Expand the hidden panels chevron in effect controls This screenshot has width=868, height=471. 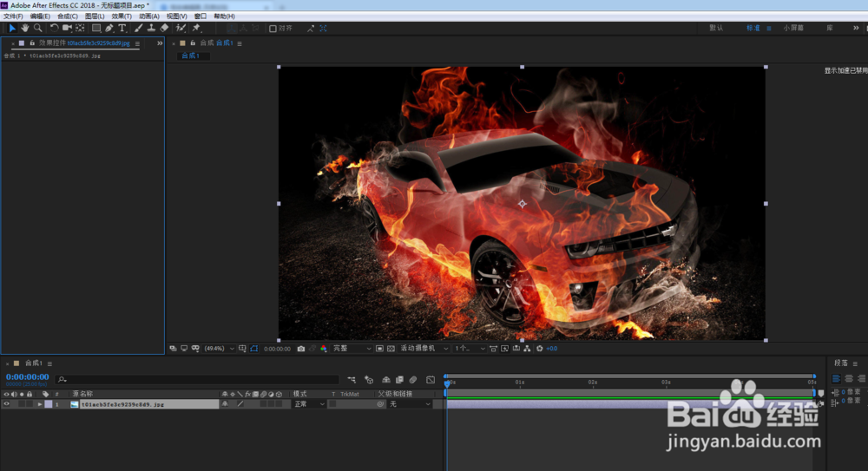[x=160, y=43]
